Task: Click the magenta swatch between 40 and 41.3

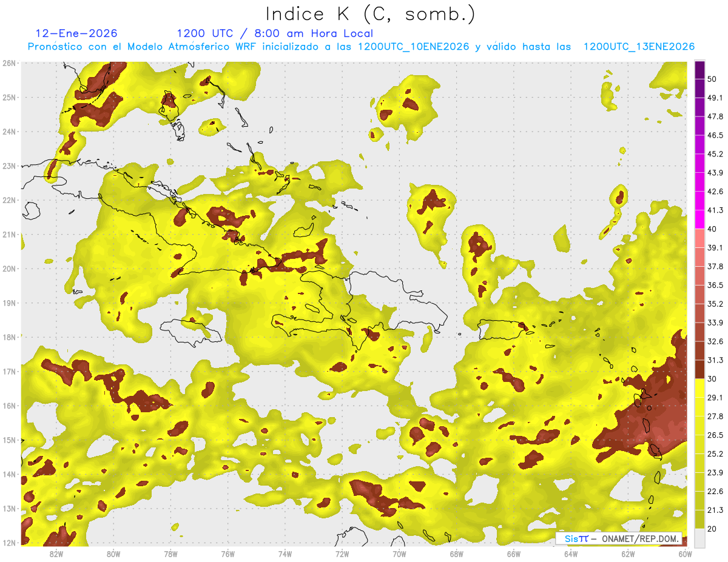Action: [700, 219]
